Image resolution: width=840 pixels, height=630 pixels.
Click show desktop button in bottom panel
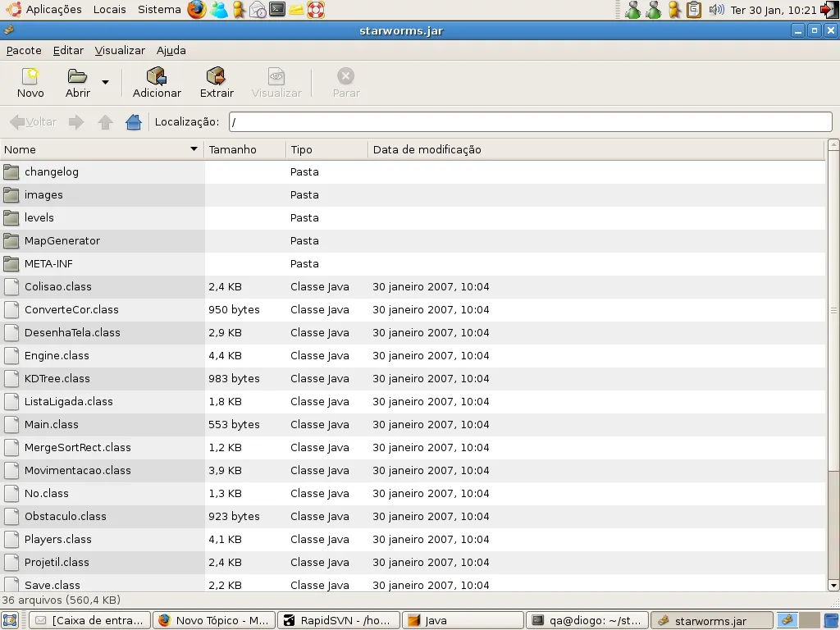[x=10, y=621]
